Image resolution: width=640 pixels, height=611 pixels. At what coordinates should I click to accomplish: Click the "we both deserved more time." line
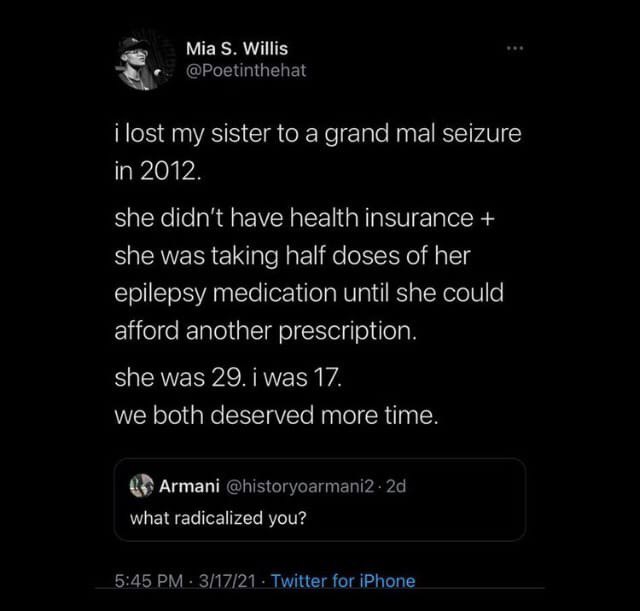click(277, 416)
